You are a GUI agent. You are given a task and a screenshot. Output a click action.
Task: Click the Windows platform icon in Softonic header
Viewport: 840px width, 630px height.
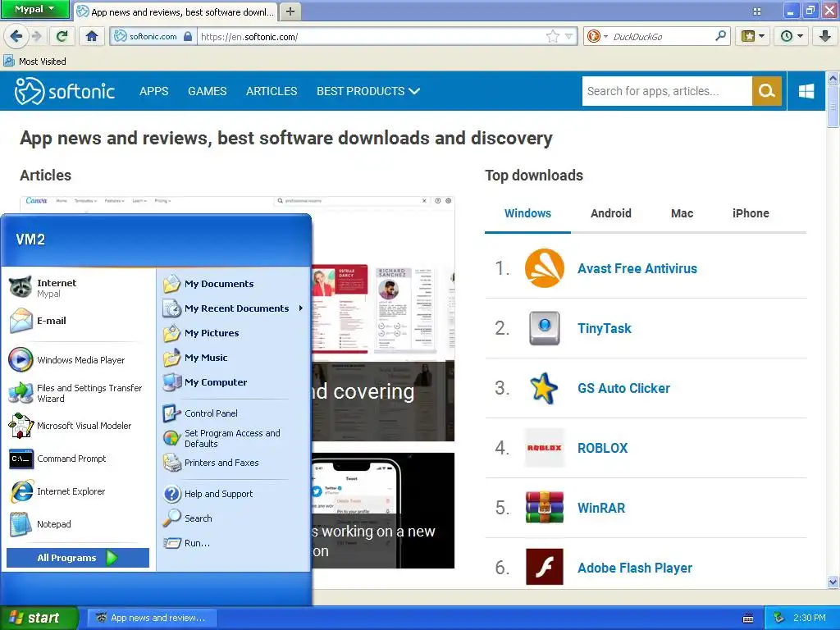click(806, 91)
